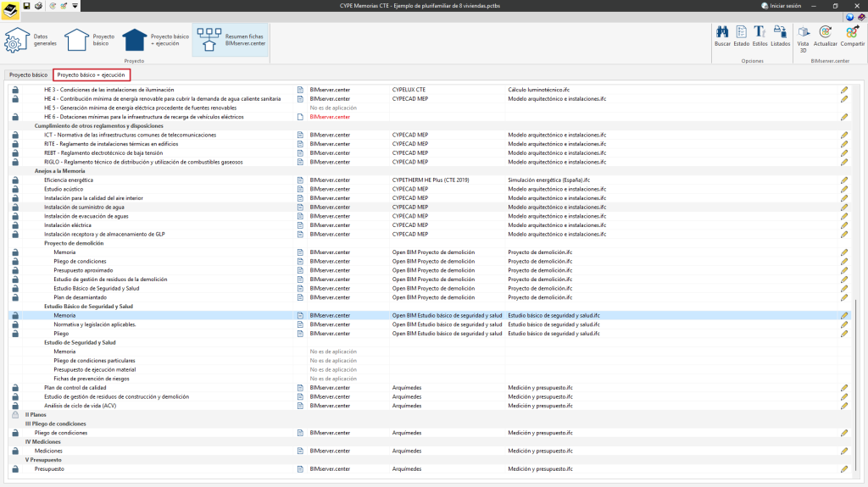Switch to the Proyecto básico + ejecución tab

coord(92,75)
